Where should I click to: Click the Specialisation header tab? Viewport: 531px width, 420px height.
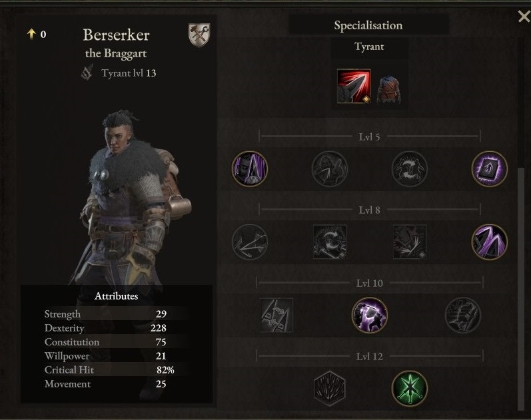pyautogui.click(x=368, y=25)
